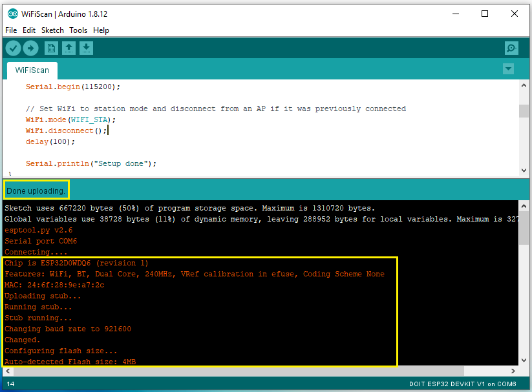Click the console horizontal scroll-left arrow

[x=8, y=371]
